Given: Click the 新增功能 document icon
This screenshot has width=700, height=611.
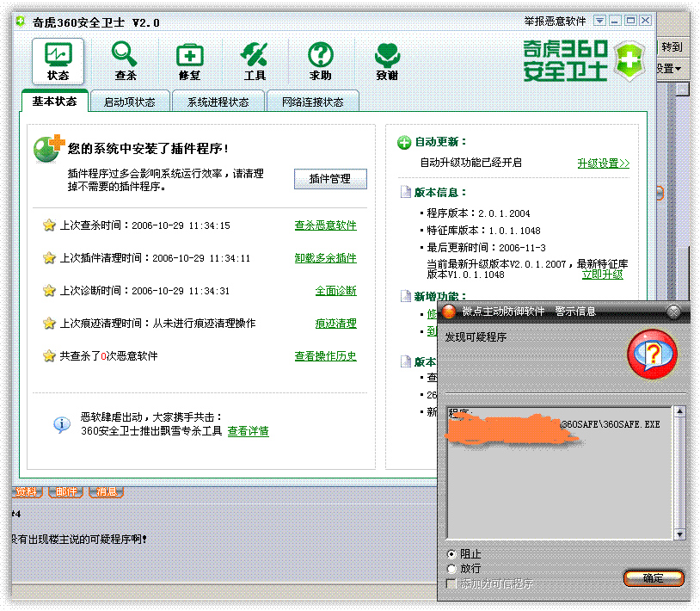Looking at the screenshot, I should (x=405, y=296).
